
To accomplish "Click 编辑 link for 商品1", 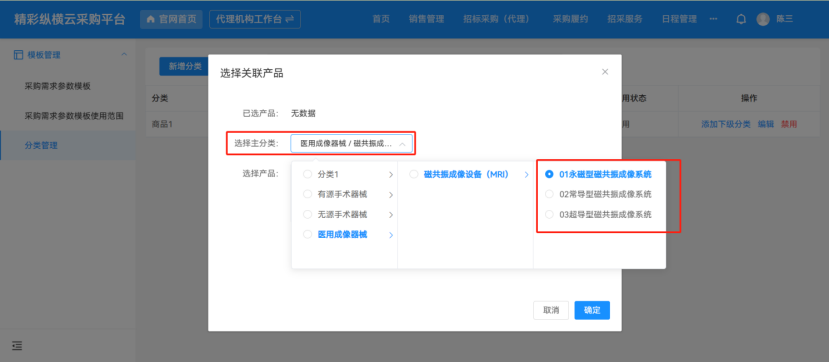I will point(766,124).
